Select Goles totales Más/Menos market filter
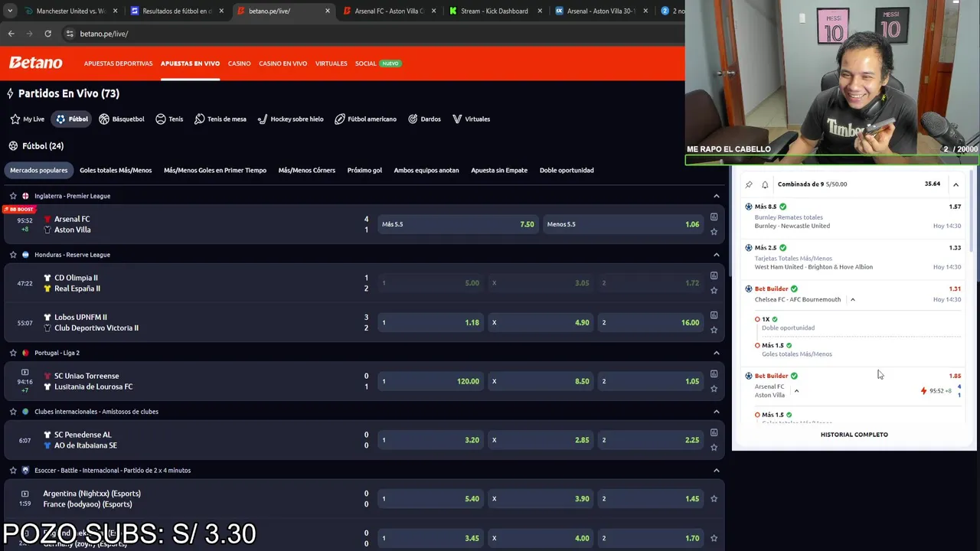 pyautogui.click(x=116, y=170)
